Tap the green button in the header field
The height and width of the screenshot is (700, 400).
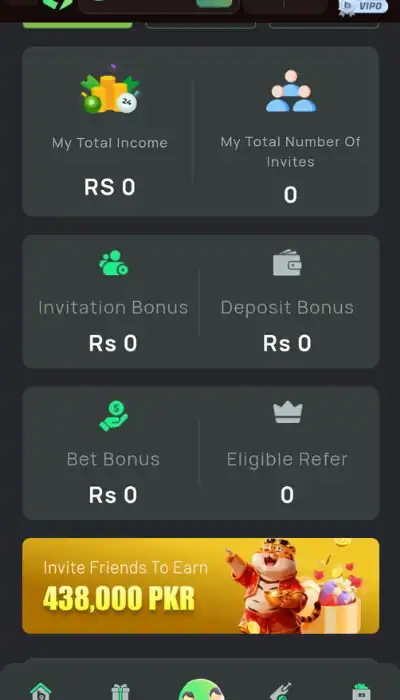(x=214, y=4)
